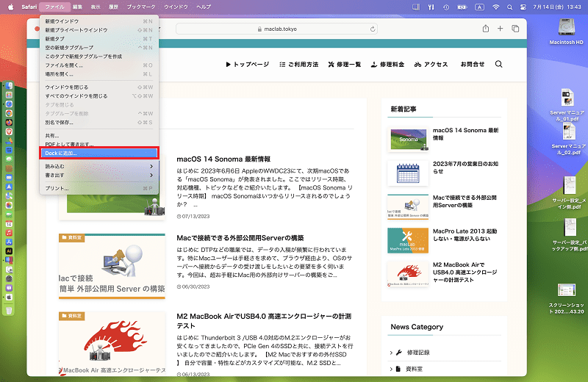Click the Time Machine menu bar icon
Screen dimensions: 588x382
446,7
